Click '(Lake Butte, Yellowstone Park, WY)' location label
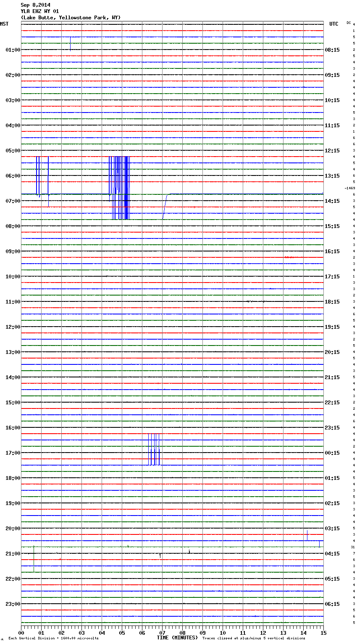 point(71,18)
